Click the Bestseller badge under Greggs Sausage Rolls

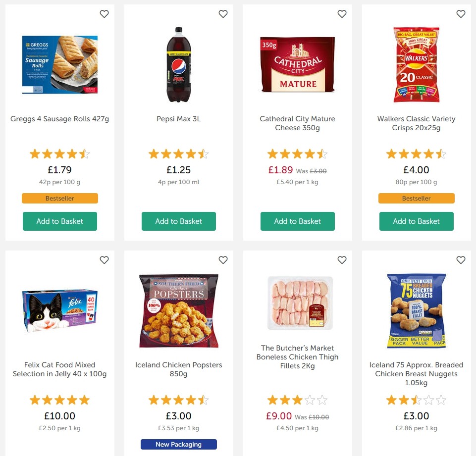pyautogui.click(x=59, y=198)
